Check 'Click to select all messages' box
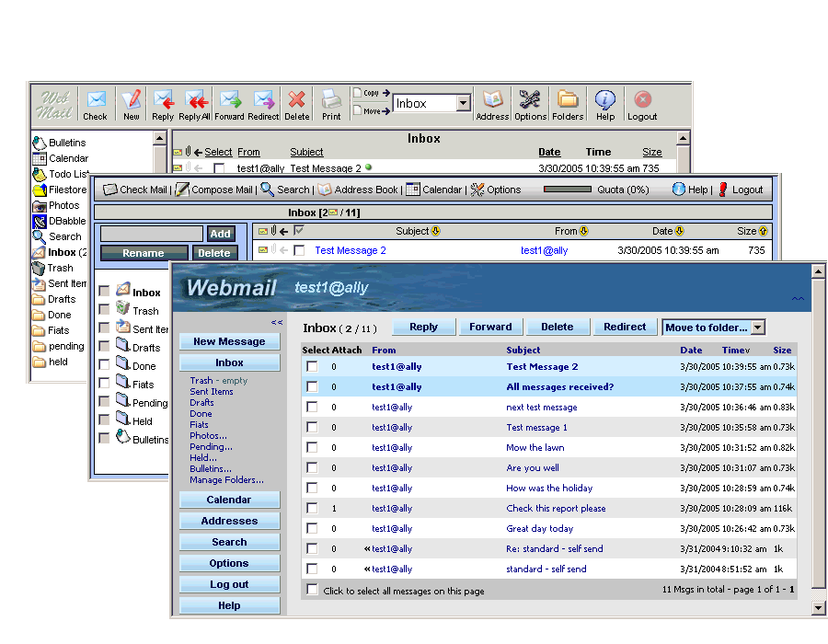 (x=312, y=590)
